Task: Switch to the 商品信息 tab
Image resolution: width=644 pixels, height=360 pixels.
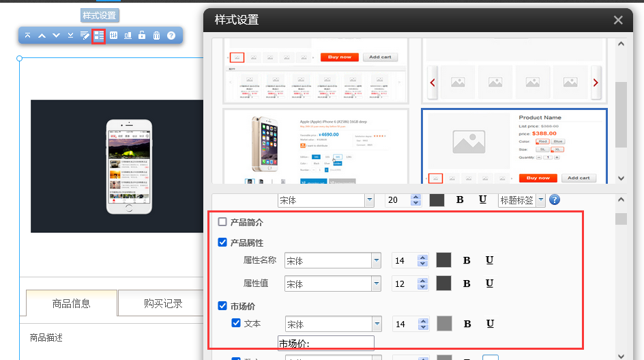Action: click(x=72, y=303)
